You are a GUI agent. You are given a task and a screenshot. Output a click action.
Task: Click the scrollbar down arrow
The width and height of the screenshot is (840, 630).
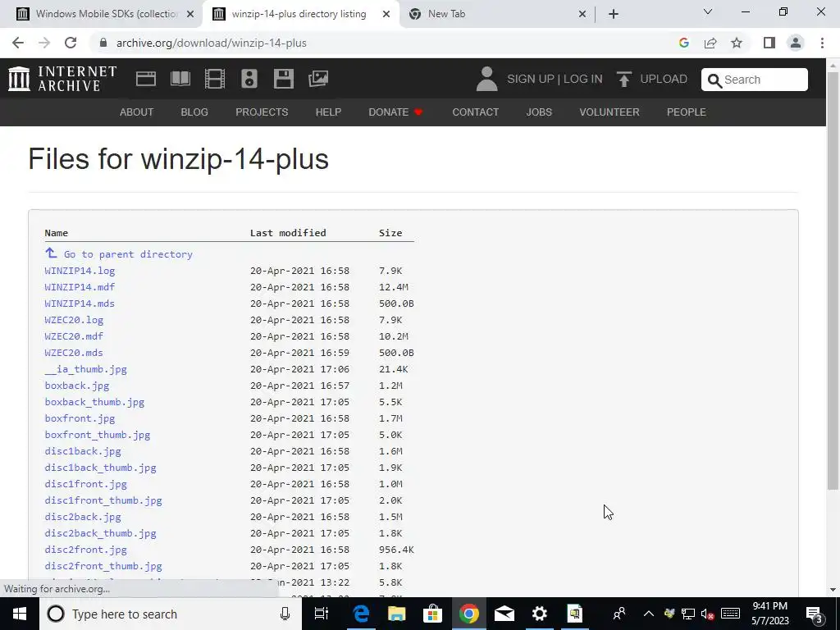click(x=833, y=590)
